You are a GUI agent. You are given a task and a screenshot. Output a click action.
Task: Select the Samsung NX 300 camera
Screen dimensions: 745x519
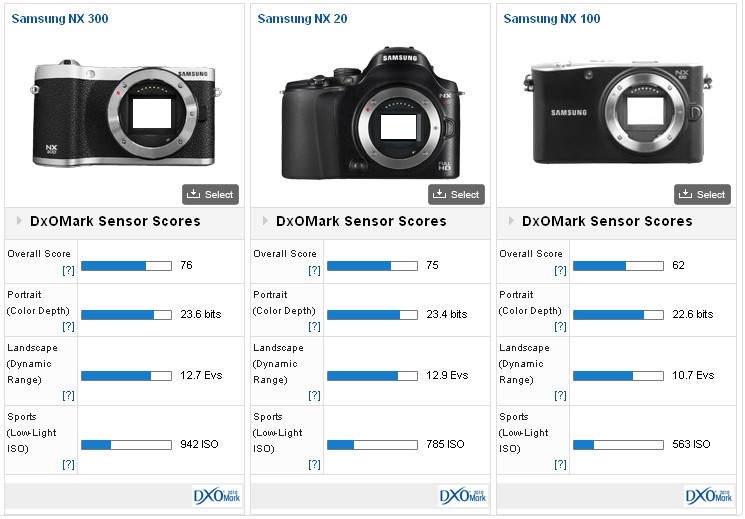[210, 194]
